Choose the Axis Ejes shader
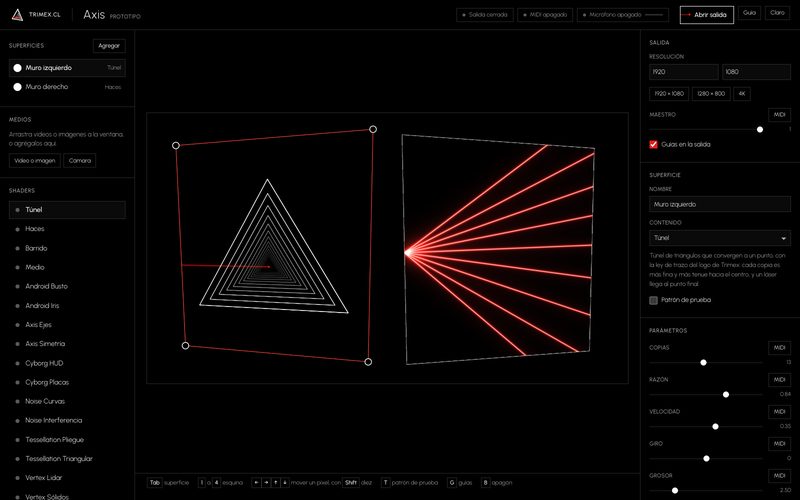The image size is (800, 500). click(x=67, y=324)
